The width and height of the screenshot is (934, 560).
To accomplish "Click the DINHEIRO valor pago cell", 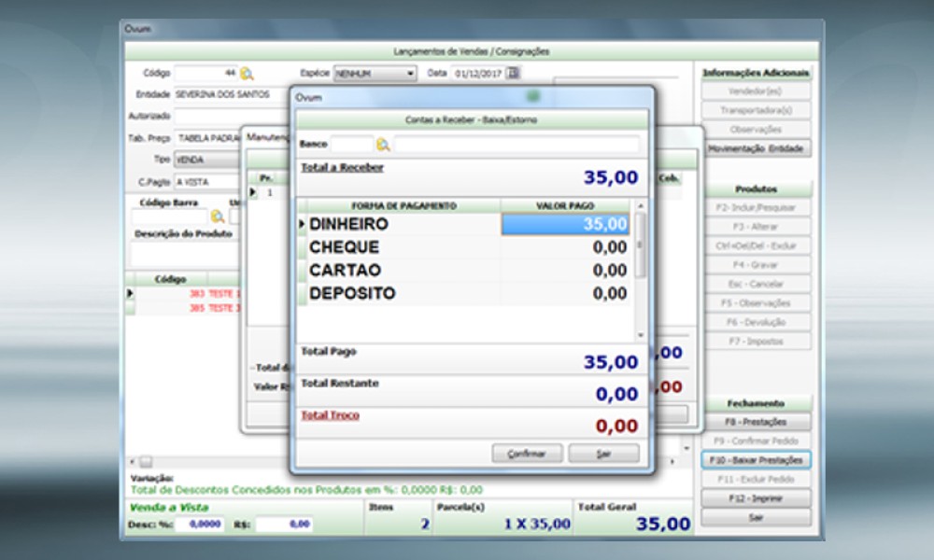I will pos(565,225).
